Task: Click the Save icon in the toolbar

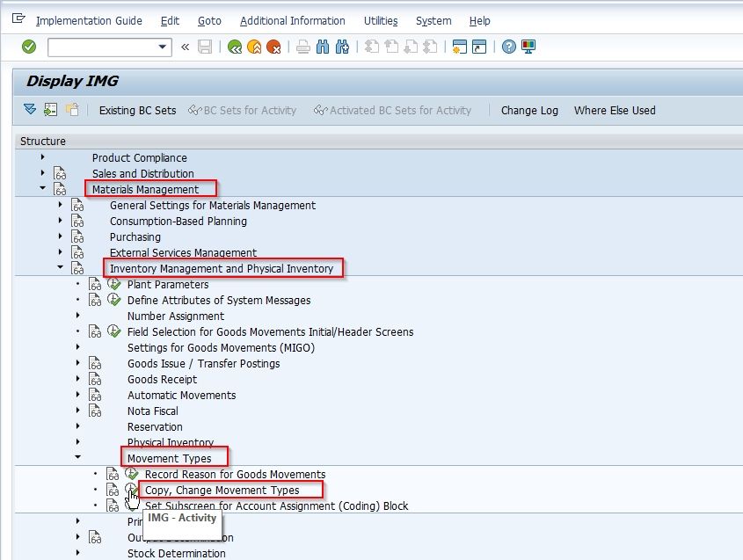Action: tap(205, 47)
